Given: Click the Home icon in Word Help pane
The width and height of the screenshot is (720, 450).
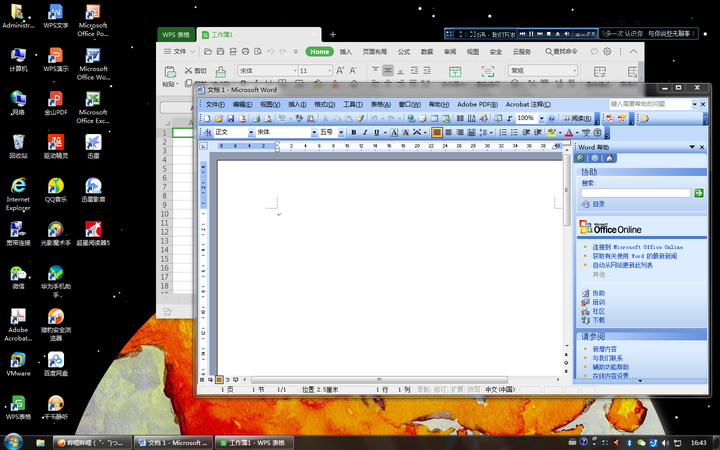Looking at the screenshot, I should (609, 158).
